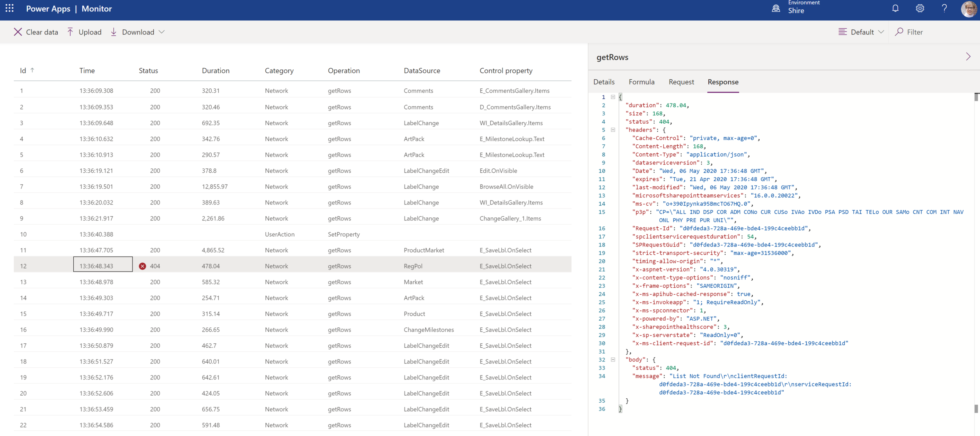Open the Details tab
980x436 pixels.
(604, 82)
